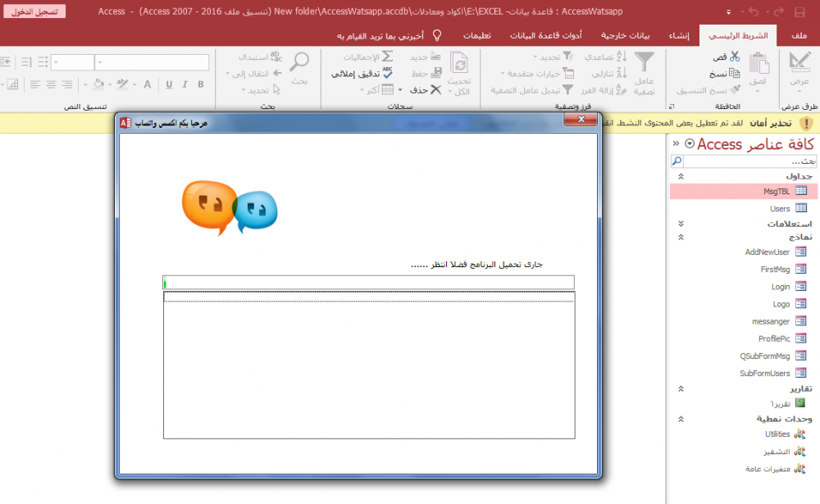This screenshot has height=504, width=820.
Task: Click the font color A button
Action: click(148, 84)
